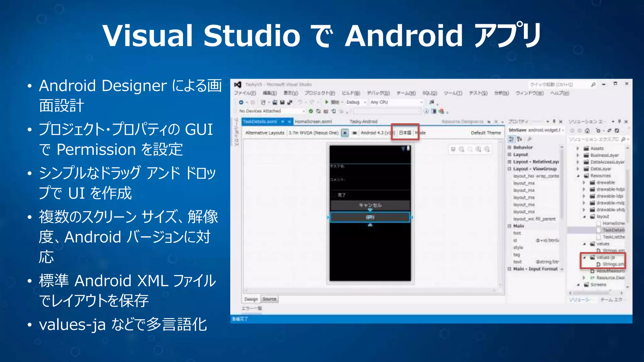Collapse the Layout - ViewGroup property category

pyautogui.click(x=509, y=169)
